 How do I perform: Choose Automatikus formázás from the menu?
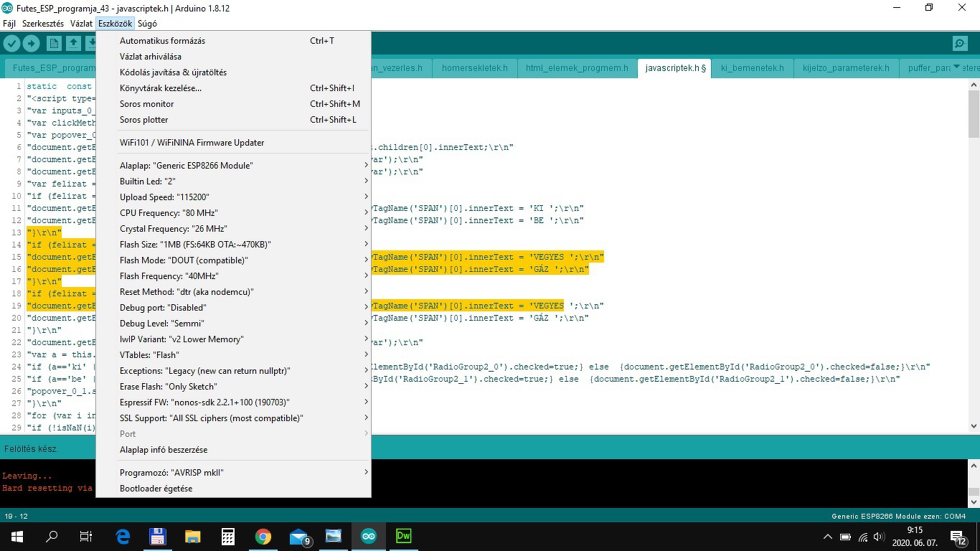[x=234, y=41]
